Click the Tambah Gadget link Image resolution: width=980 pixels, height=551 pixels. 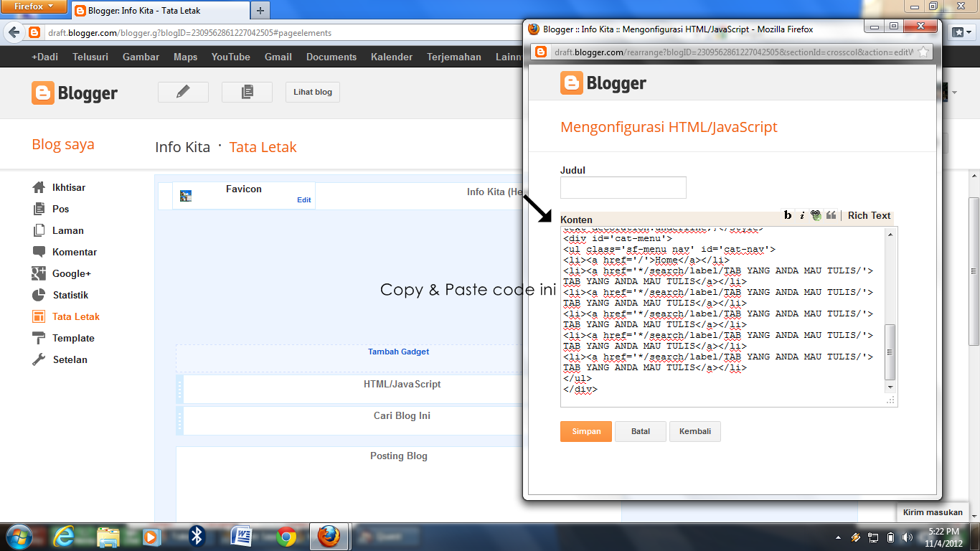[399, 352]
